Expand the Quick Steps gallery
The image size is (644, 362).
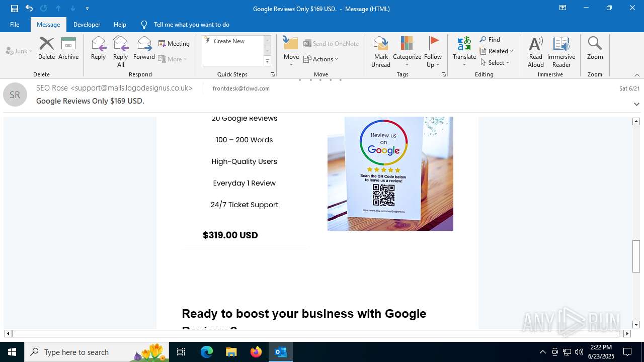pos(267,61)
